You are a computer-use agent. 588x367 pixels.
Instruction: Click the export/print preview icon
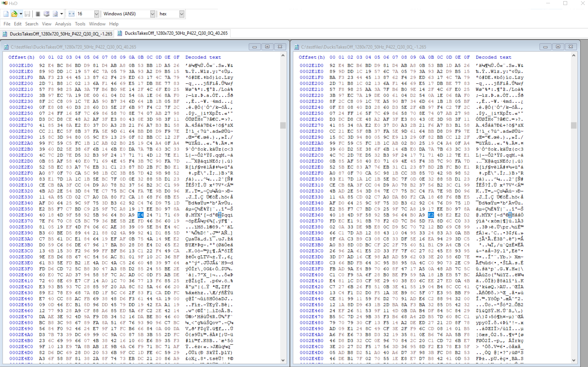click(55, 14)
